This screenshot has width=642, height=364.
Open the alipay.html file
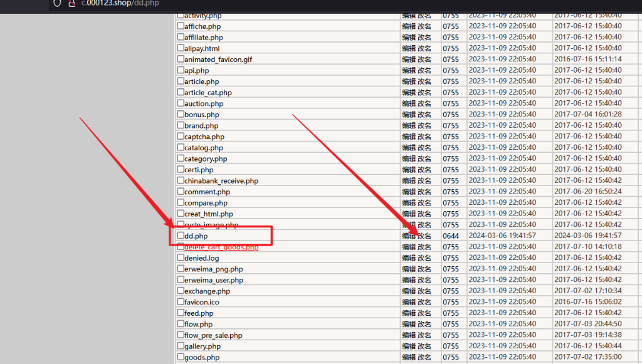202,48
